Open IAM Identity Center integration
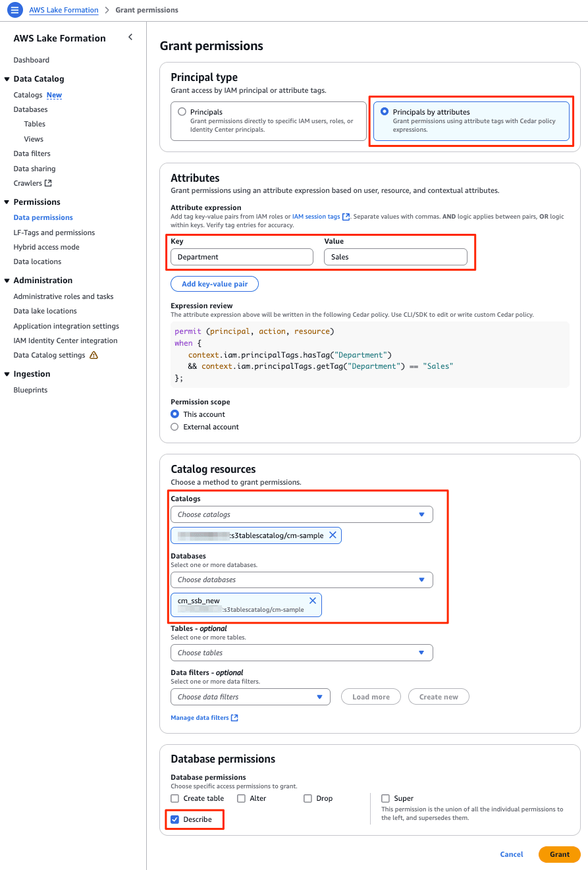The width and height of the screenshot is (588, 870). (x=65, y=340)
